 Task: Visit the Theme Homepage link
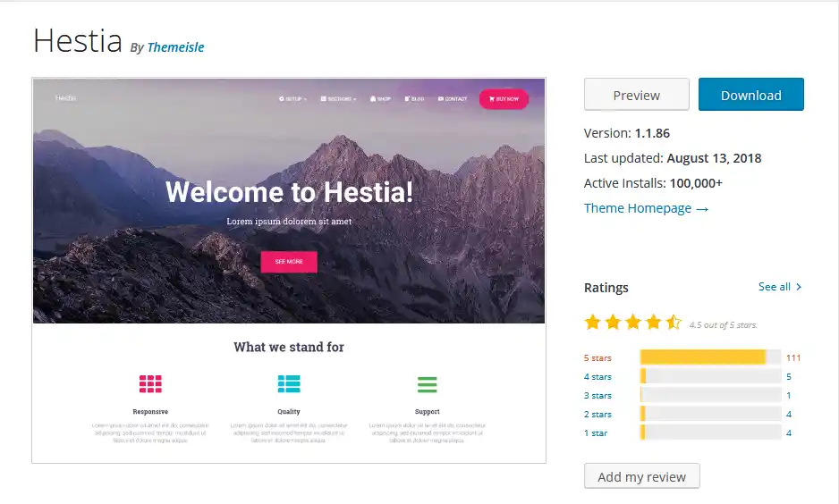(x=646, y=208)
